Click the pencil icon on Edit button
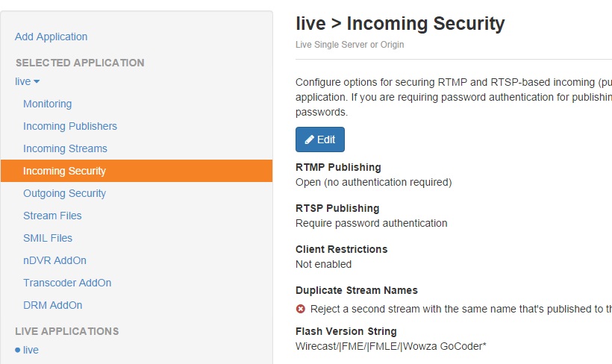612x364 pixels. point(309,139)
